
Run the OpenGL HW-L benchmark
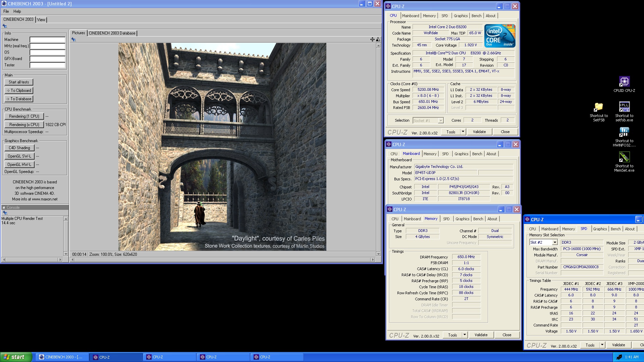19,165
